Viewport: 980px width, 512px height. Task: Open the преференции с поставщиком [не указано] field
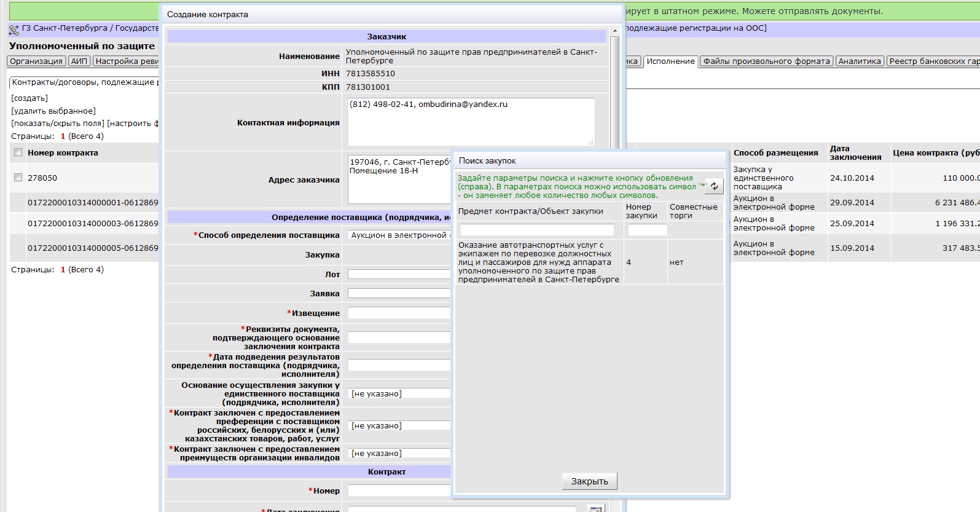[x=399, y=426]
